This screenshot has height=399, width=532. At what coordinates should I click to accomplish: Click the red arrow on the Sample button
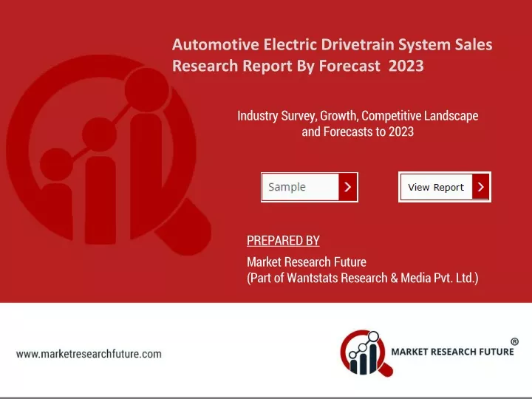pyautogui.click(x=347, y=187)
